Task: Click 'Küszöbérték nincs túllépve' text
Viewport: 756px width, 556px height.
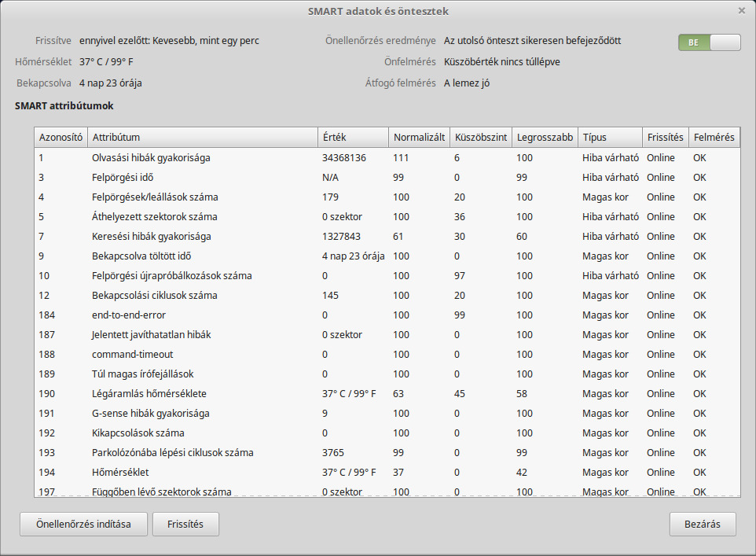Action: (502, 62)
